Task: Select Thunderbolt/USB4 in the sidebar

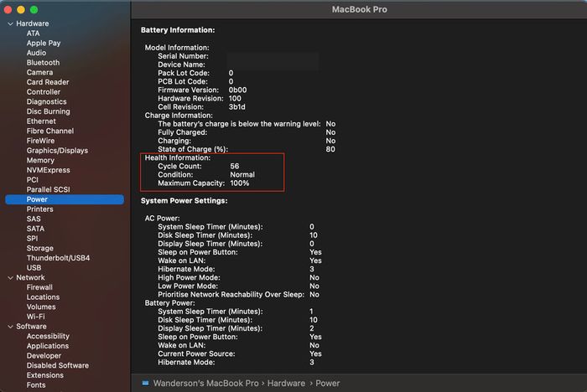Action: click(58, 258)
